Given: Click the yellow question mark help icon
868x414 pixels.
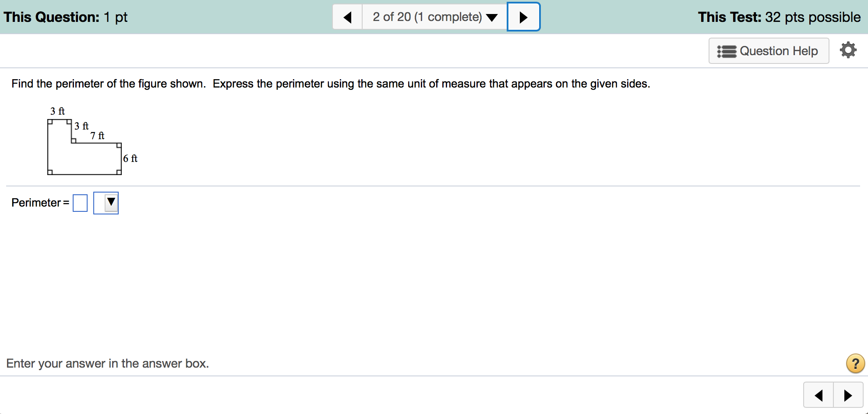Looking at the screenshot, I should click(x=855, y=363).
